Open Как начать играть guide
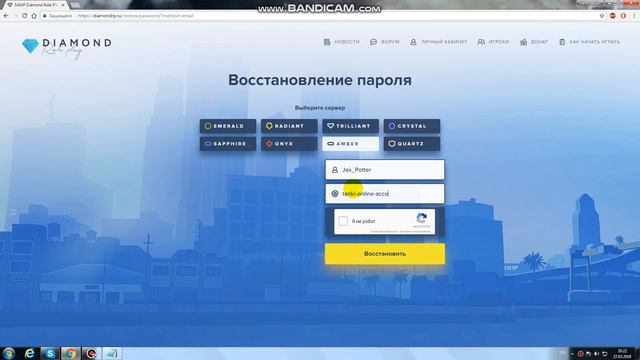640x360 pixels. (589, 42)
